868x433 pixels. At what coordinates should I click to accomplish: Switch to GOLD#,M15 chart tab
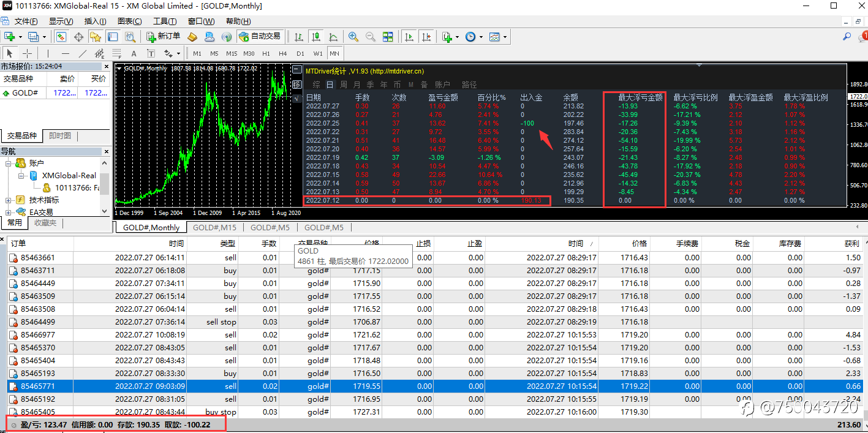pos(214,227)
